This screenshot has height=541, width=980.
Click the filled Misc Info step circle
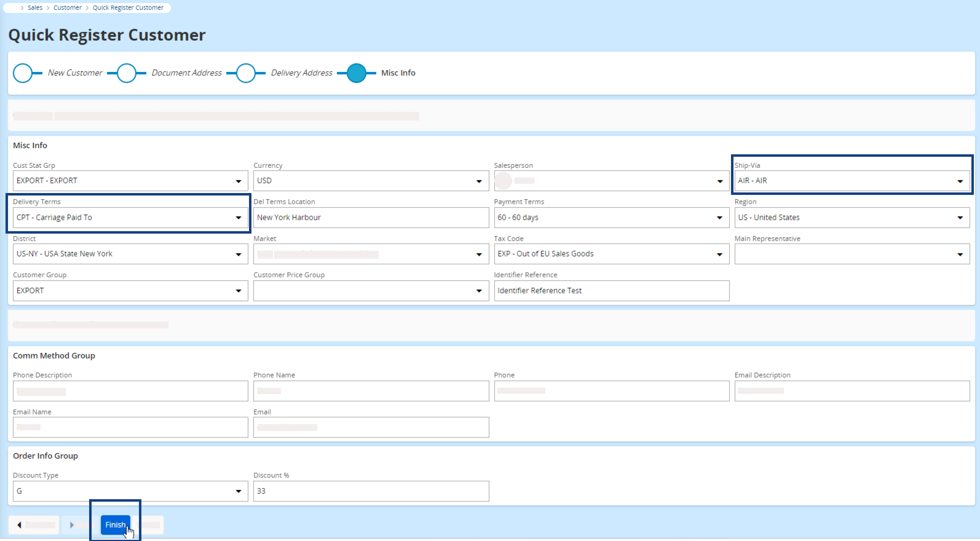(357, 73)
